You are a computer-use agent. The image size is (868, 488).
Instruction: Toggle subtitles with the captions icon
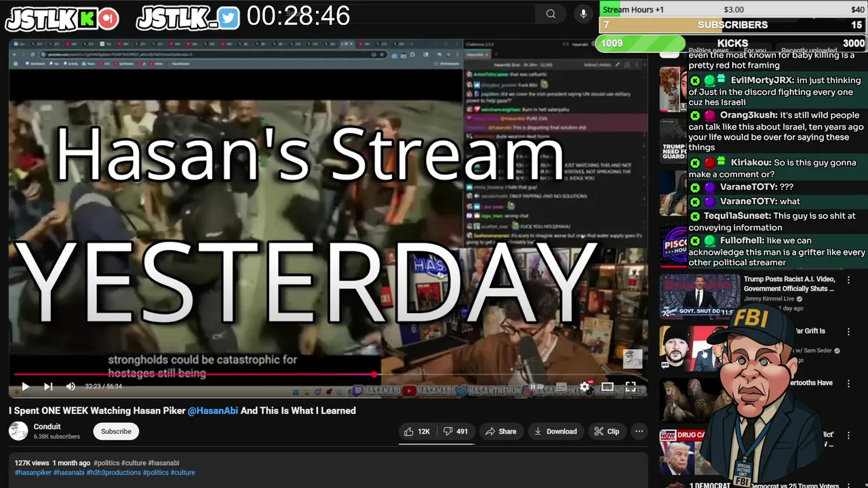[x=561, y=387]
